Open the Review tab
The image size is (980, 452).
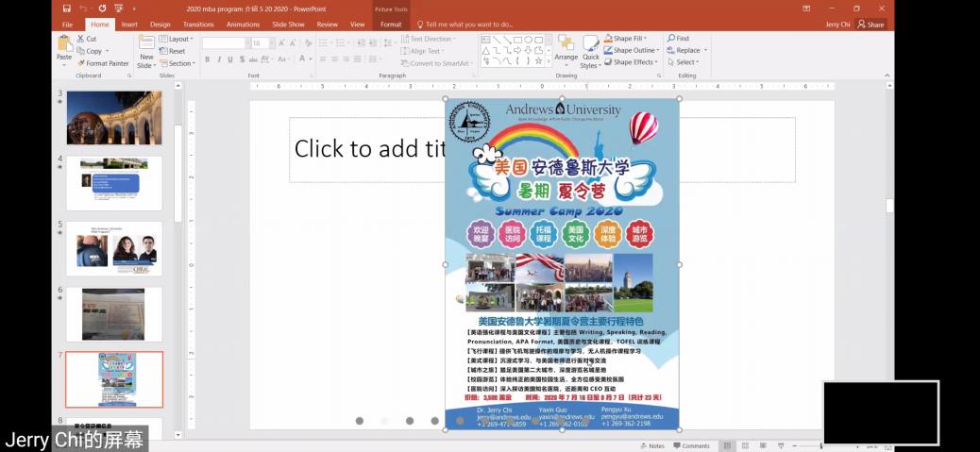click(x=327, y=25)
